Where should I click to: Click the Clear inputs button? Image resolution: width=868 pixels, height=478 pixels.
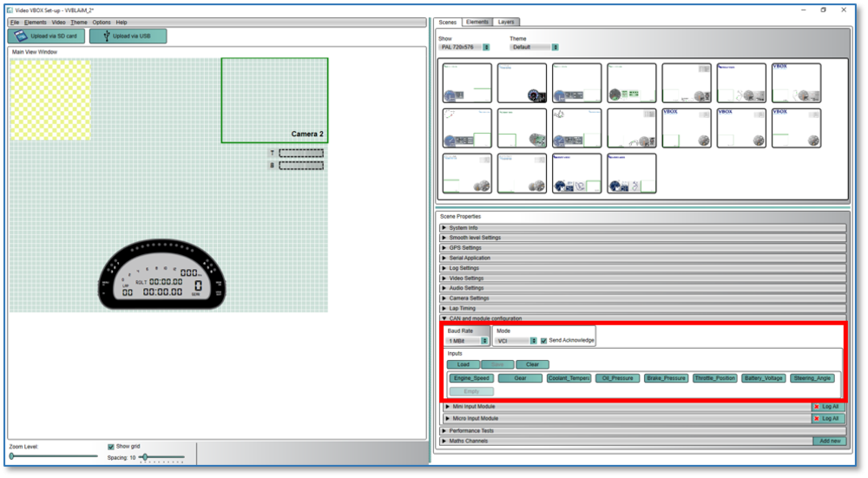click(533, 364)
